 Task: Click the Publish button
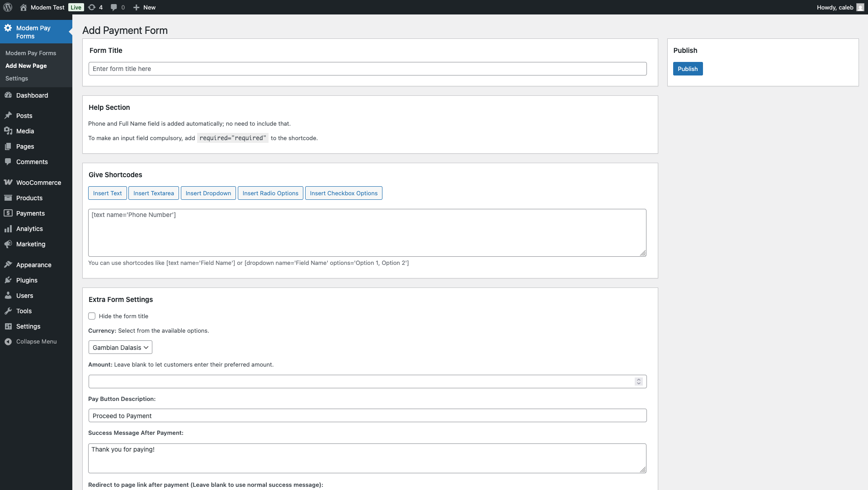tap(688, 69)
